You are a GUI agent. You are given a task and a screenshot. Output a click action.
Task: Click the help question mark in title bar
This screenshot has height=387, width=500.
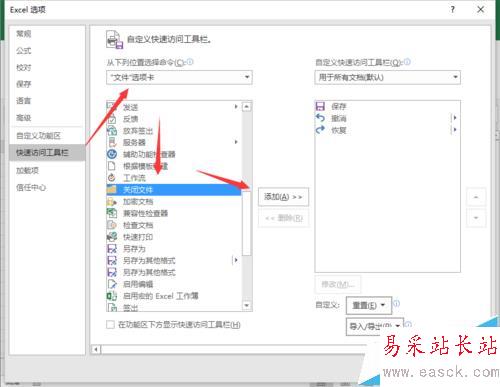452,9
